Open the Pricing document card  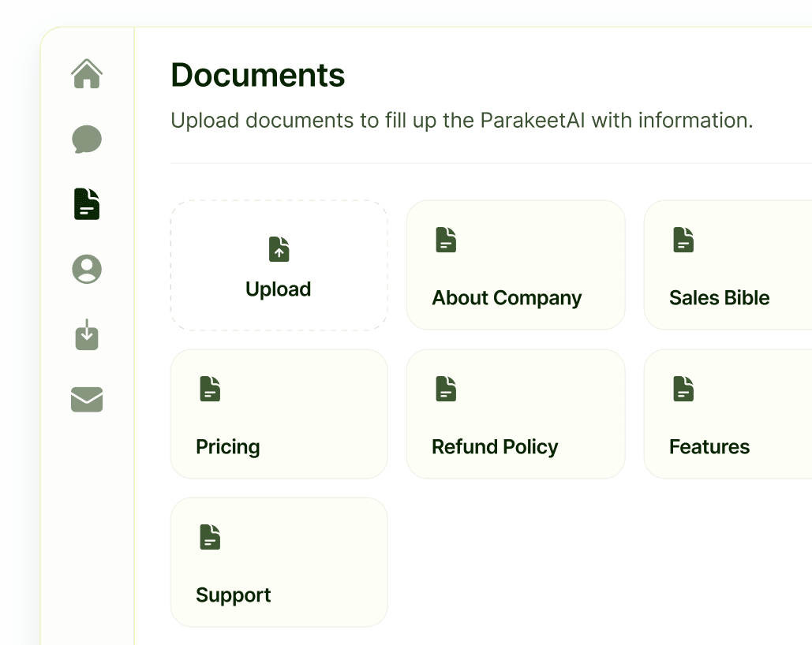[x=279, y=413]
